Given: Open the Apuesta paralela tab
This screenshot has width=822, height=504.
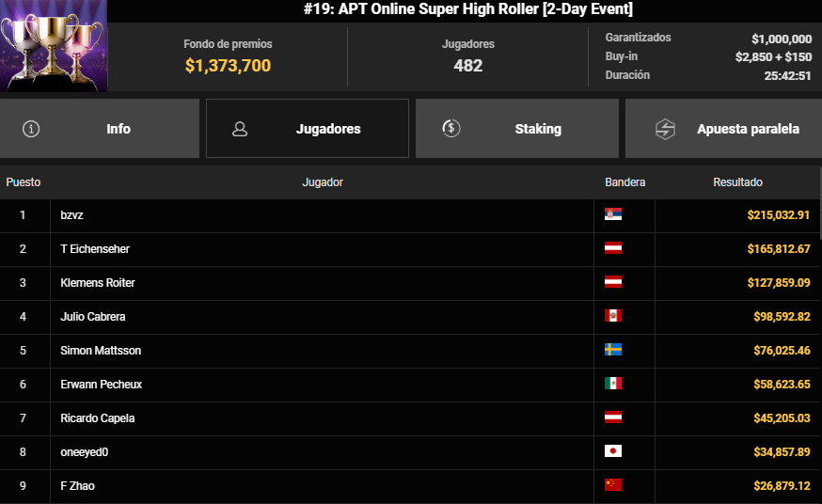Looking at the screenshot, I should [748, 129].
